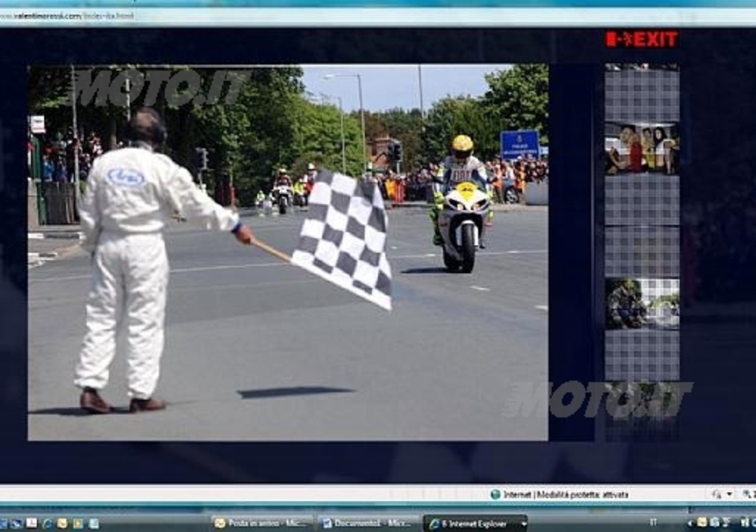
Task: Switch to Documento1 Microsoft Word taskbar button
Action: pos(368,523)
